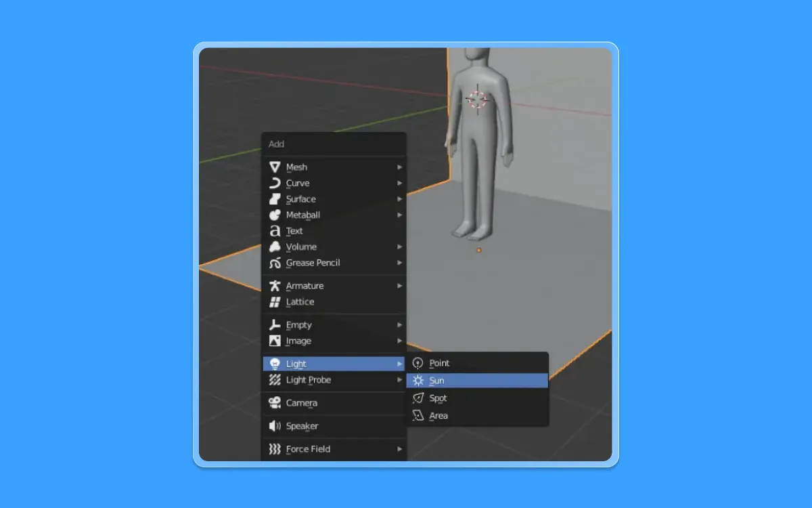Image resolution: width=812 pixels, height=508 pixels.
Task: Click the Grease Pencil label
Action: (x=313, y=263)
